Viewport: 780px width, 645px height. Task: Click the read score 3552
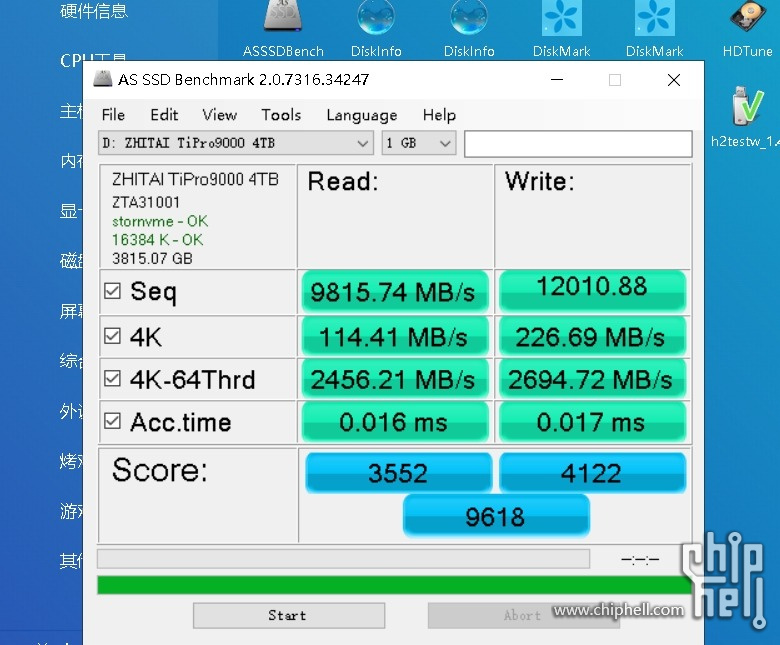(x=398, y=472)
